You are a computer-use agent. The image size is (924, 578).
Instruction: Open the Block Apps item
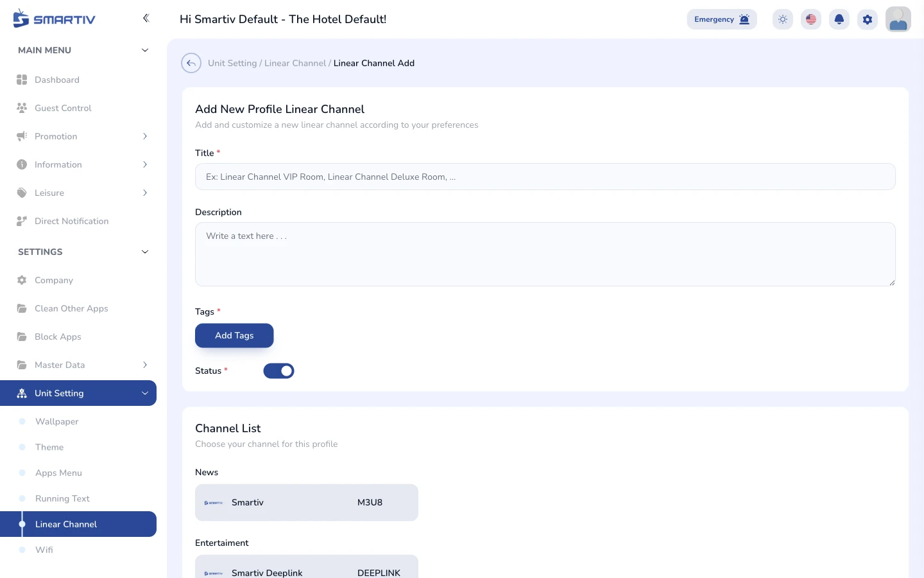point(78,337)
